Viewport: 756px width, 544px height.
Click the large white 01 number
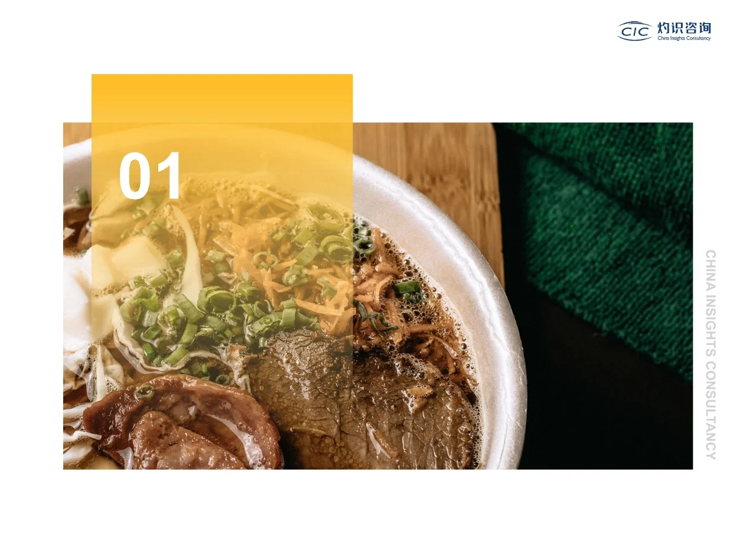pos(150,177)
